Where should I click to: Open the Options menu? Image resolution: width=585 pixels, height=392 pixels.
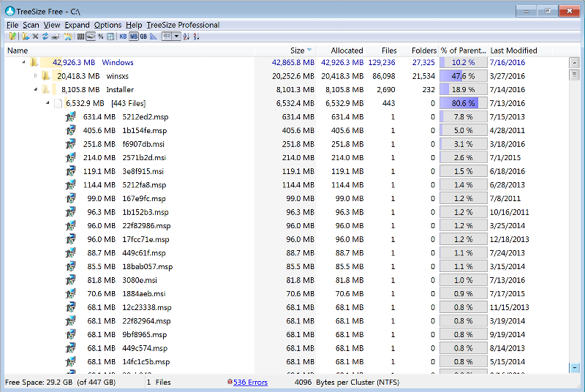tap(107, 25)
